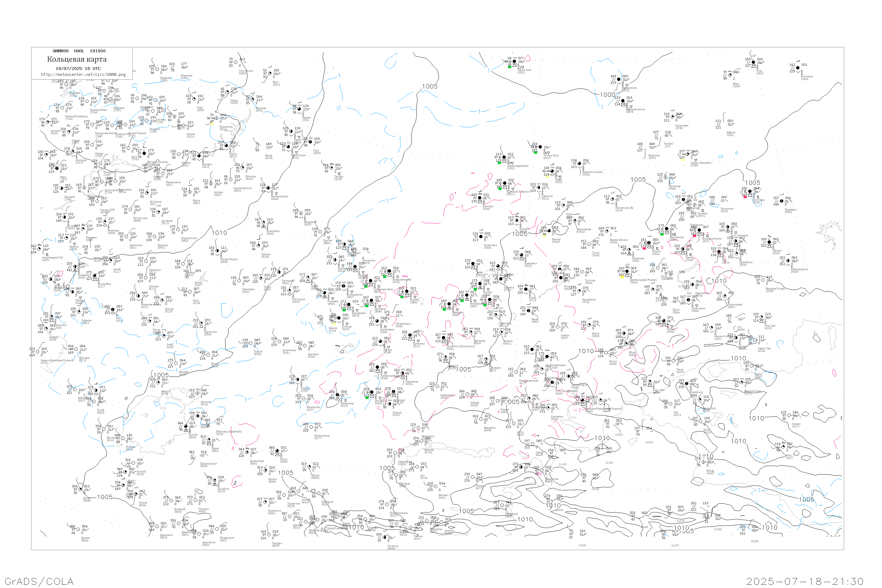Screen dimensions: 882x588
Task: Click the station circle at Ванжиль-Кынак
Action: (580, 164)
